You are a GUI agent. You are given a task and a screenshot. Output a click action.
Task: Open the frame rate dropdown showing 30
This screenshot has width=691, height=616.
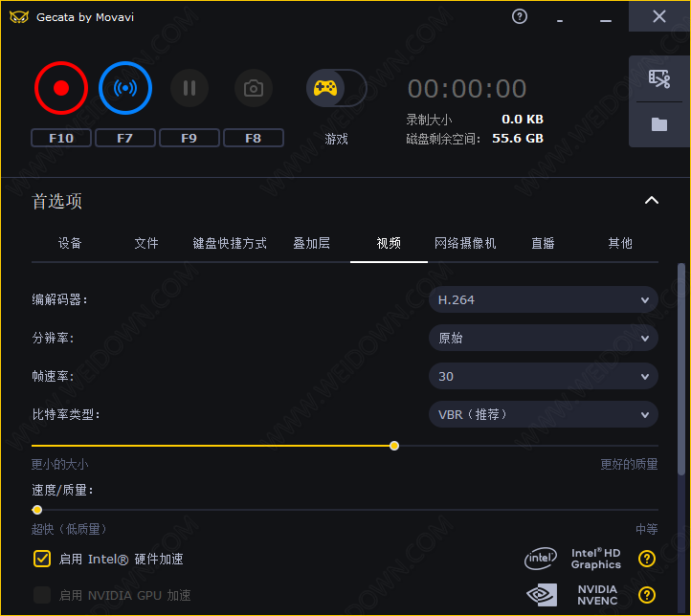[x=543, y=376]
